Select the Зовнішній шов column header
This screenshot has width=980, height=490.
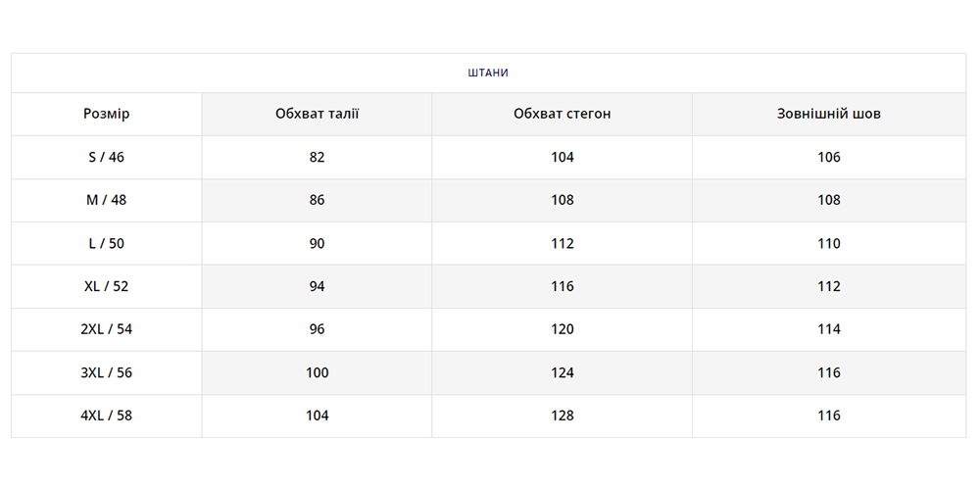pos(828,114)
